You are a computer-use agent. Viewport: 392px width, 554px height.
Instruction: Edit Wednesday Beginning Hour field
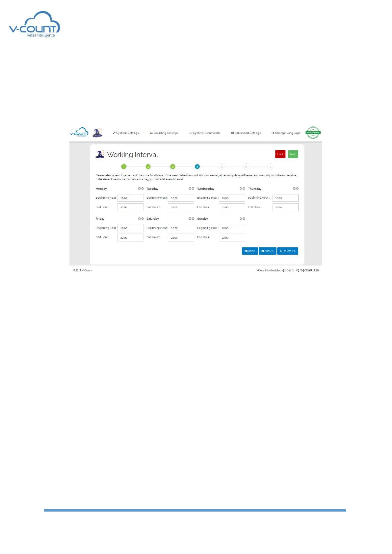point(232,198)
